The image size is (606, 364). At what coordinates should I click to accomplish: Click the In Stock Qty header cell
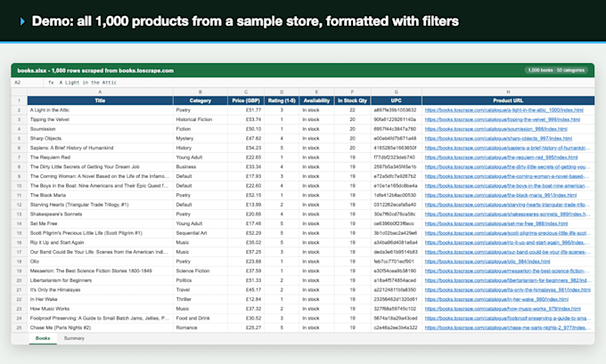pyautogui.click(x=353, y=101)
